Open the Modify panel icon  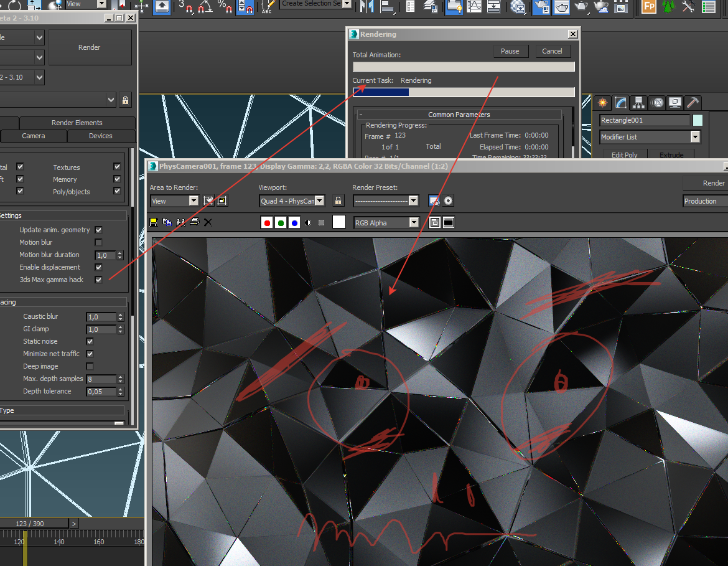tap(621, 103)
